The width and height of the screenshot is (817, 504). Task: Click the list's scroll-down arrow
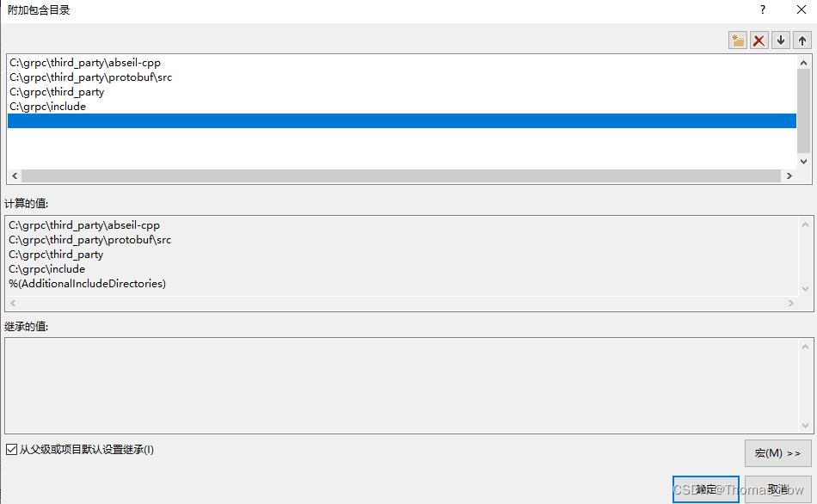(x=802, y=161)
